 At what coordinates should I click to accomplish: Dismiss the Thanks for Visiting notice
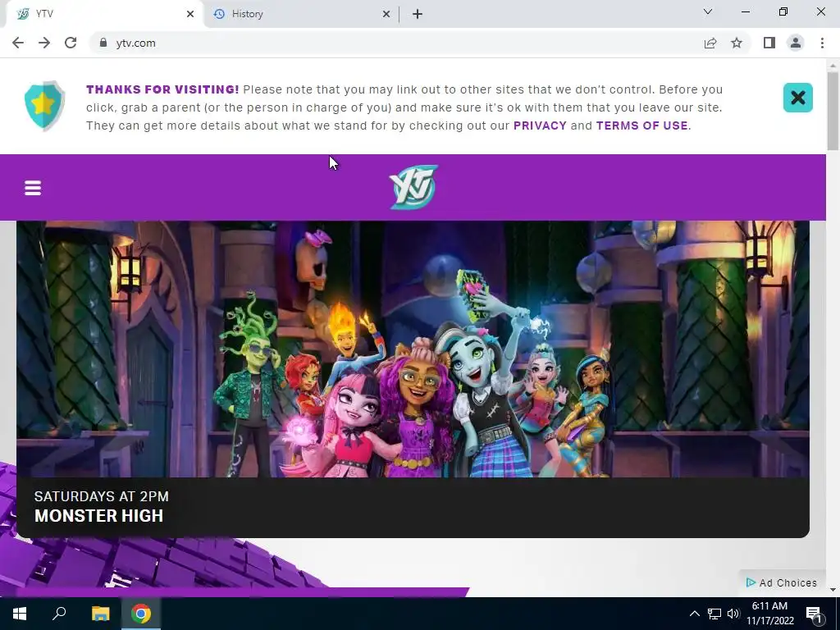[x=797, y=98]
